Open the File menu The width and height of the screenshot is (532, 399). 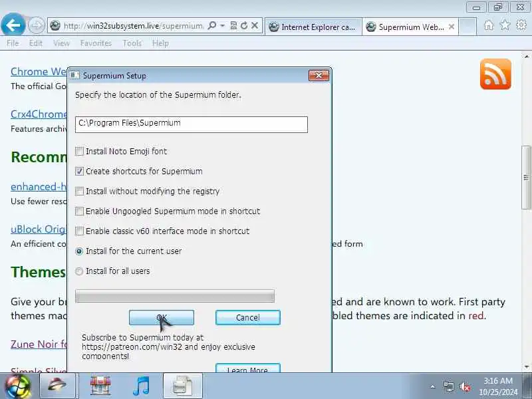tap(13, 43)
